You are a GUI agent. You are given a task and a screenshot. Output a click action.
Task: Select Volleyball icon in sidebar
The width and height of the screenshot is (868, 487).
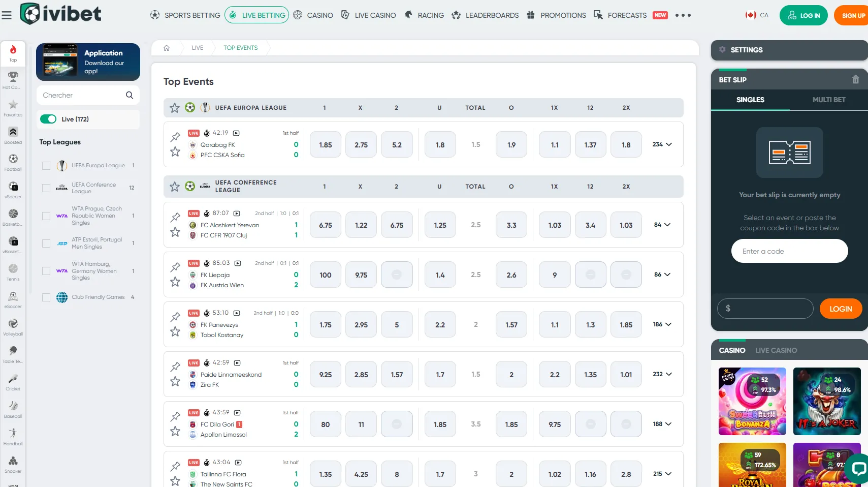point(13,323)
